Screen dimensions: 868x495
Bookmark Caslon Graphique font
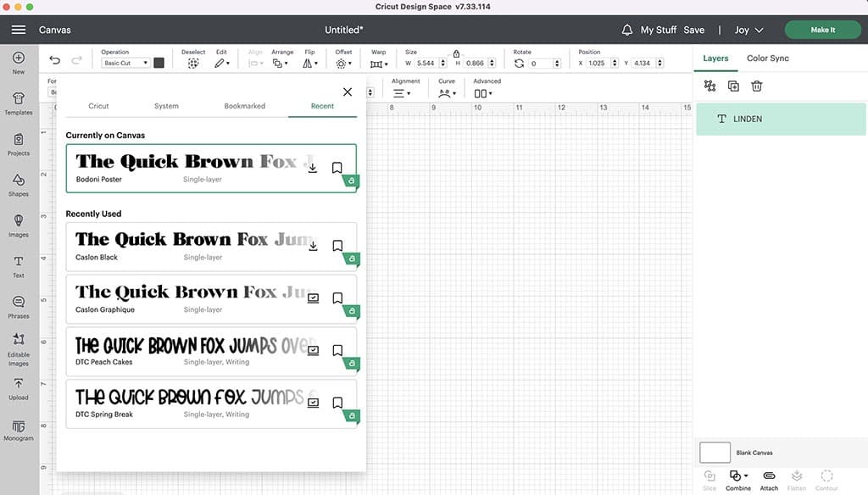point(337,298)
